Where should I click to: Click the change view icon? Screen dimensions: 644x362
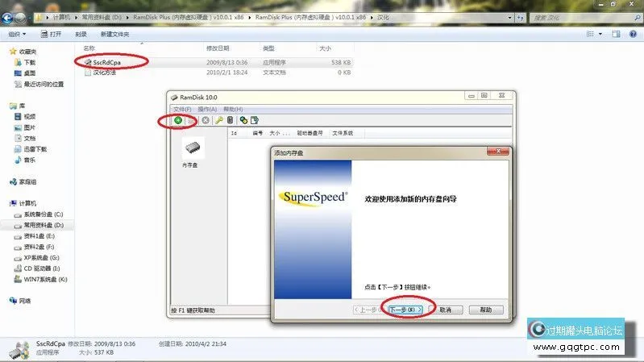tap(590, 34)
